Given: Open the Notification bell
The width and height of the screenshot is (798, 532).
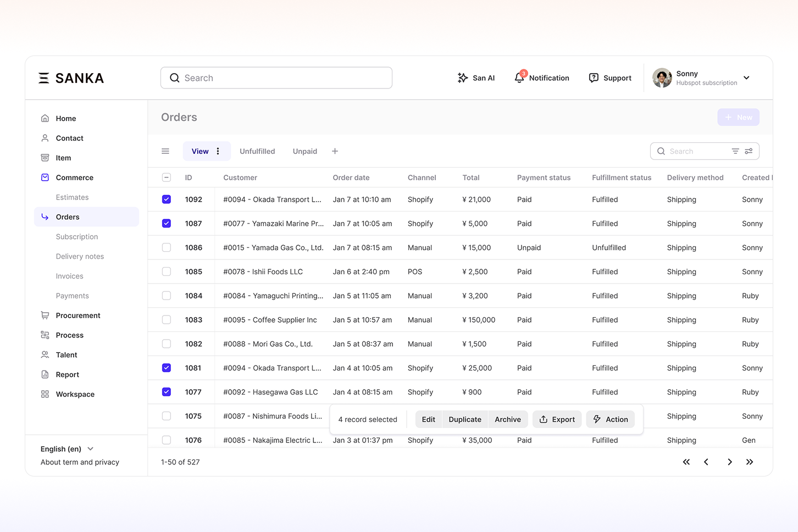Looking at the screenshot, I should click(x=519, y=78).
